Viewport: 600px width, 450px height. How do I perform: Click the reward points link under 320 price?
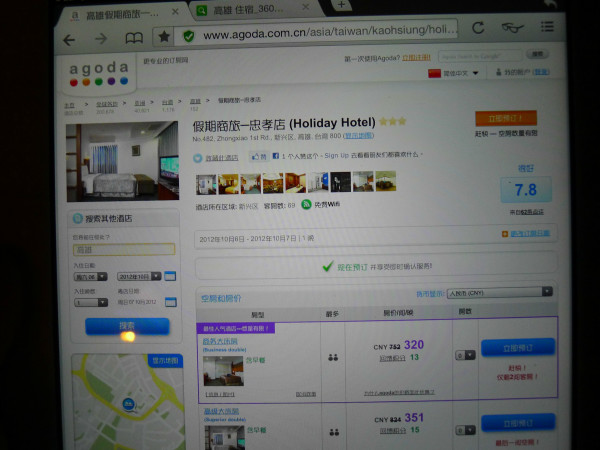392,358
